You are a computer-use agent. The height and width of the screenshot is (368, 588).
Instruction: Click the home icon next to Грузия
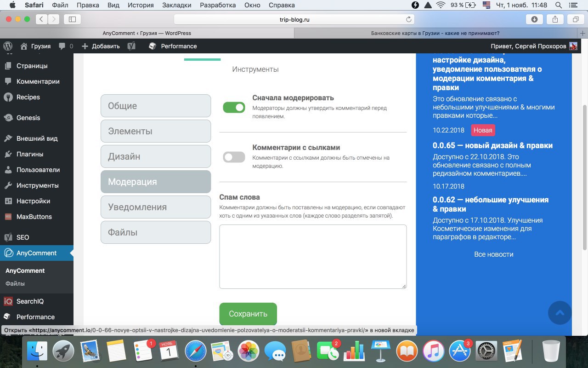coord(24,46)
